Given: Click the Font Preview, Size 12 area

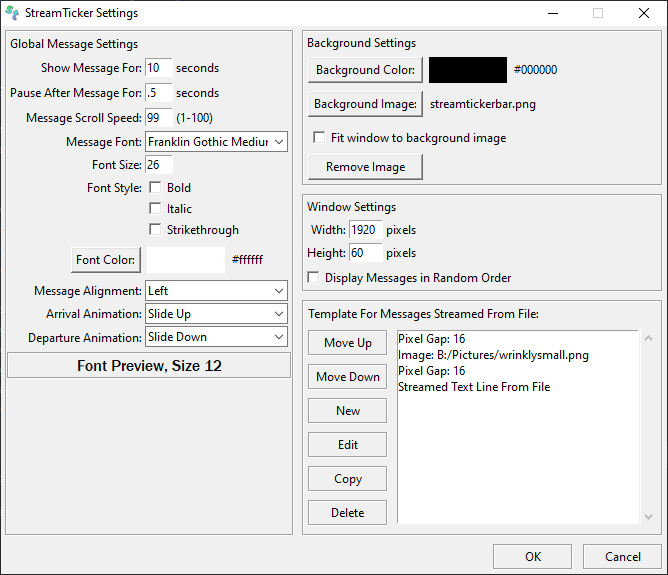Looking at the screenshot, I should (149, 365).
